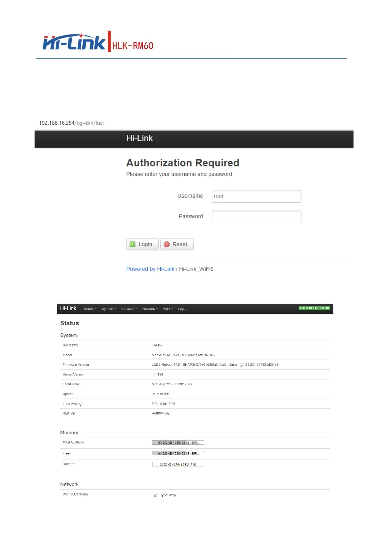Click the Status page heading
The width and height of the screenshot is (392, 554).
[x=69, y=323]
